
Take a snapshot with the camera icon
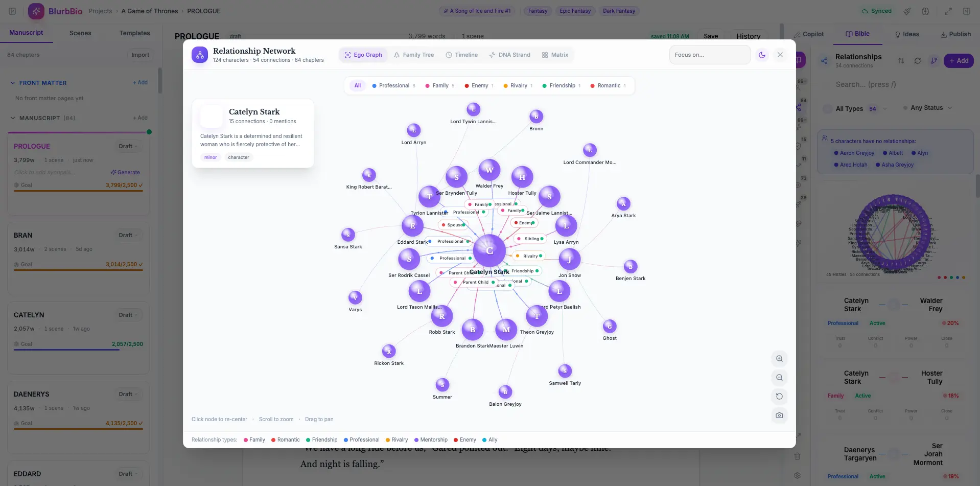pos(779,415)
